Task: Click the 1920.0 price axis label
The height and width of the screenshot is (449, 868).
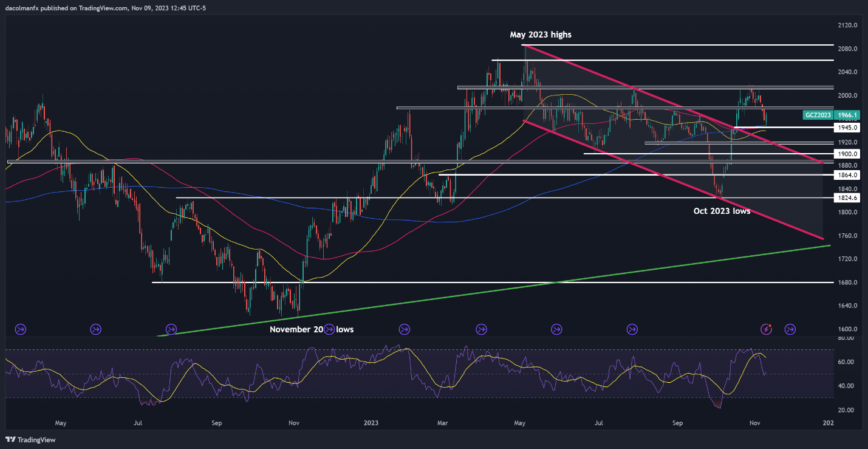Action: 847,142
